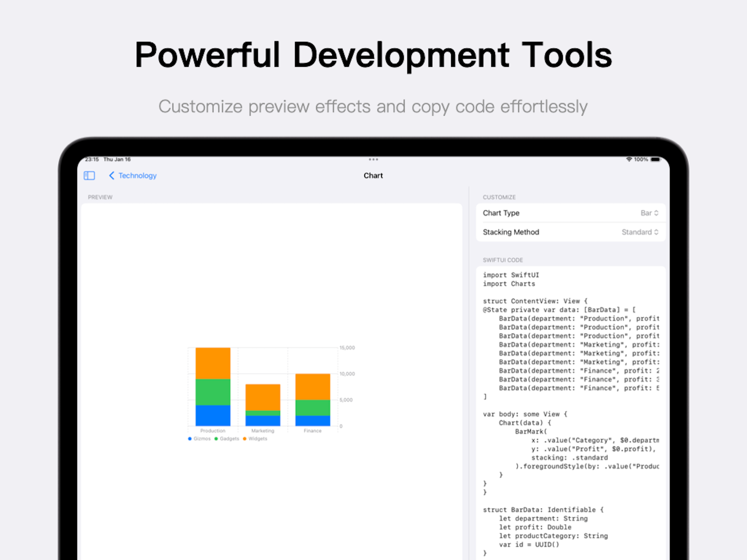The image size is (747, 560).
Task: Tap the battery indicator icon
Action: pyautogui.click(x=656, y=159)
